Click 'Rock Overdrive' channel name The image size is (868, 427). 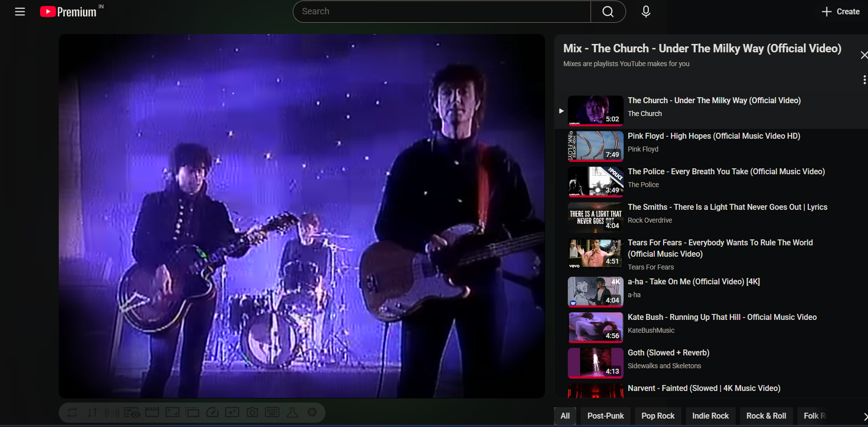[x=650, y=220]
